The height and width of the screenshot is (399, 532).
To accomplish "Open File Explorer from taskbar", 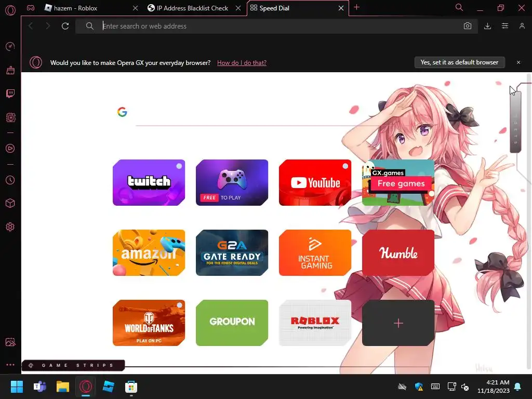I will coord(63,387).
